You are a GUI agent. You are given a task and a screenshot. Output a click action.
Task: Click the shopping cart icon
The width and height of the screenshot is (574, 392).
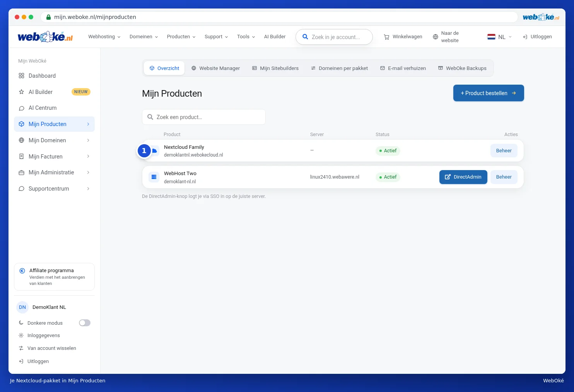click(386, 37)
